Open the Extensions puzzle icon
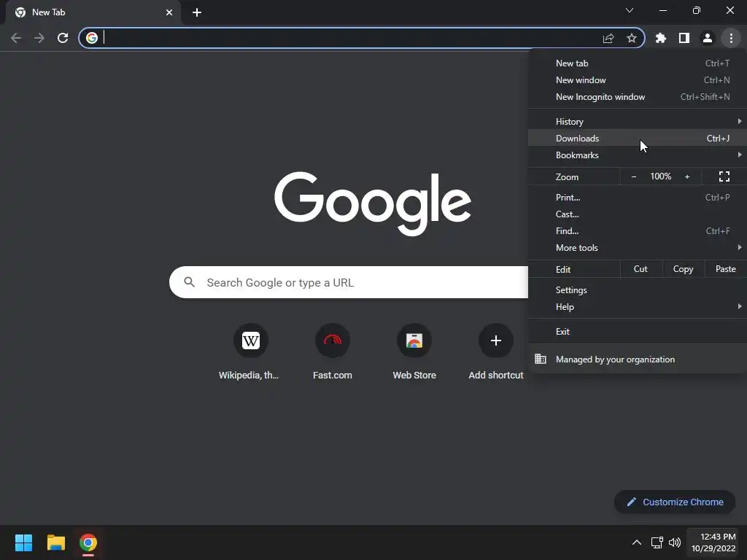This screenshot has height=560, width=747. pos(661,38)
